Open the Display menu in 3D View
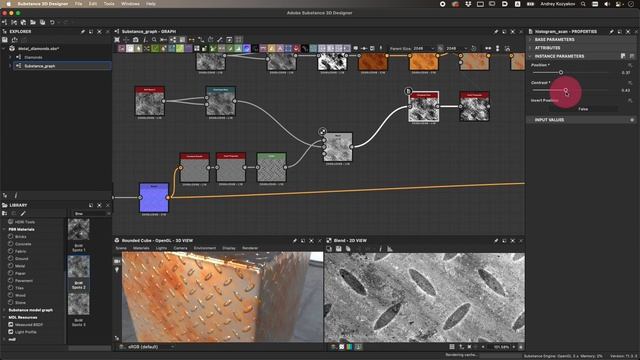Screen dimensions: 640x360 tap(229, 248)
